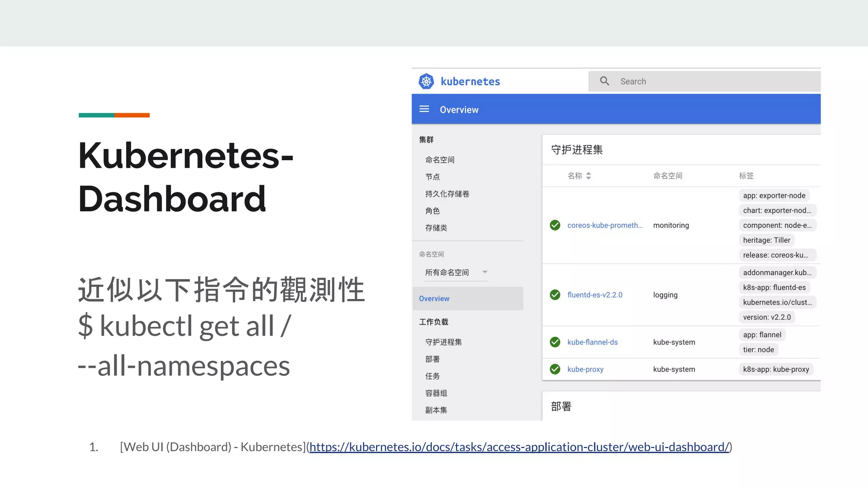Open the kube-flannel-ds link
Viewport: 868px width, 488px height.
tap(593, 342)
